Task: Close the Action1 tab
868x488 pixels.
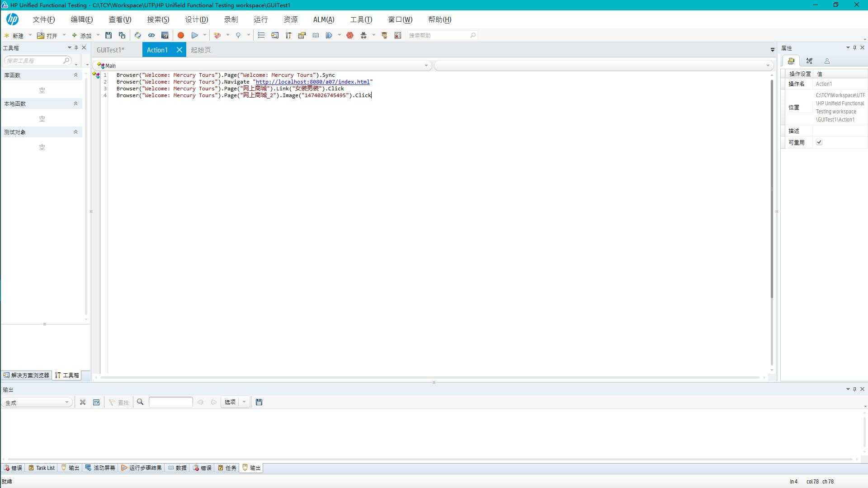Action: [x=179, y=50]
